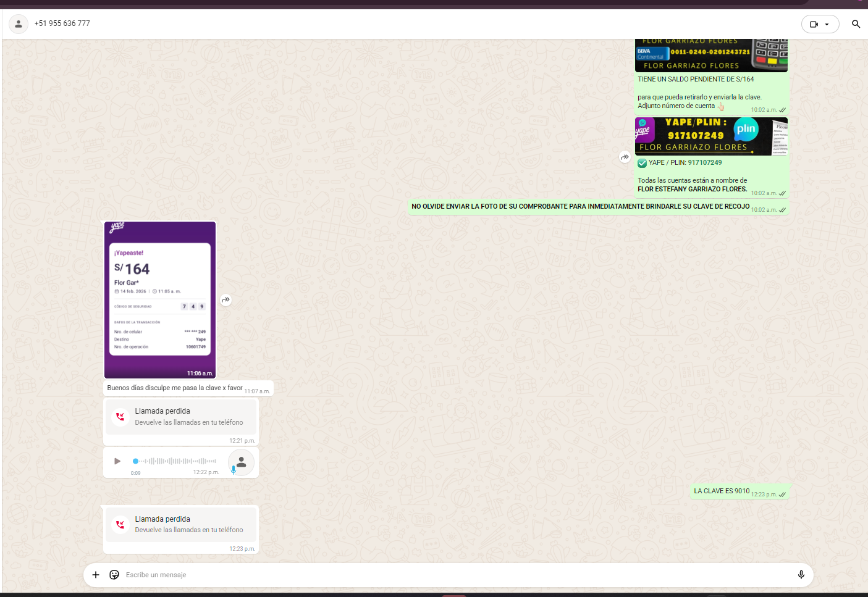
Task: Play the 0:09 voice message
Action: (117, 461)
